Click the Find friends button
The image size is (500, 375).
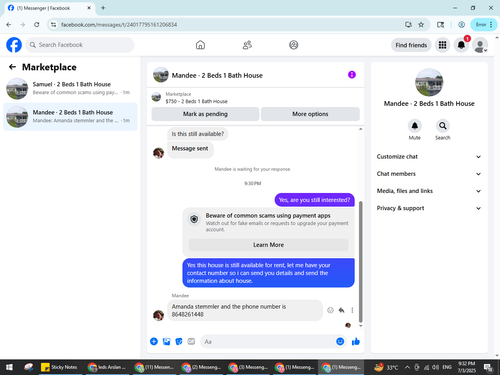(411, 45)
